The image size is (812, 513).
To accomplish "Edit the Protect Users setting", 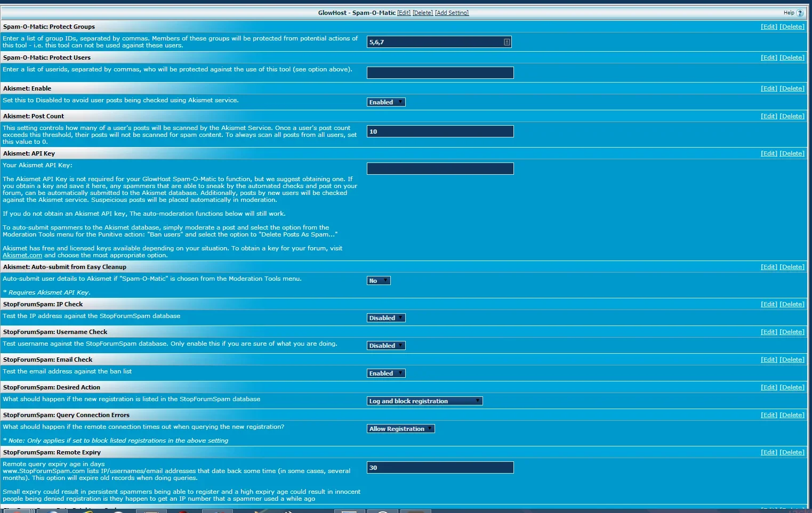I will [769, 58].
